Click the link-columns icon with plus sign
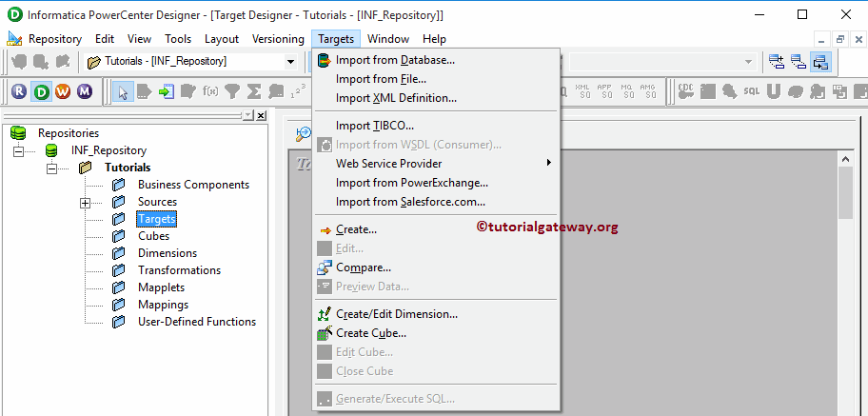The image size is (868, 416). click(777, 62)
